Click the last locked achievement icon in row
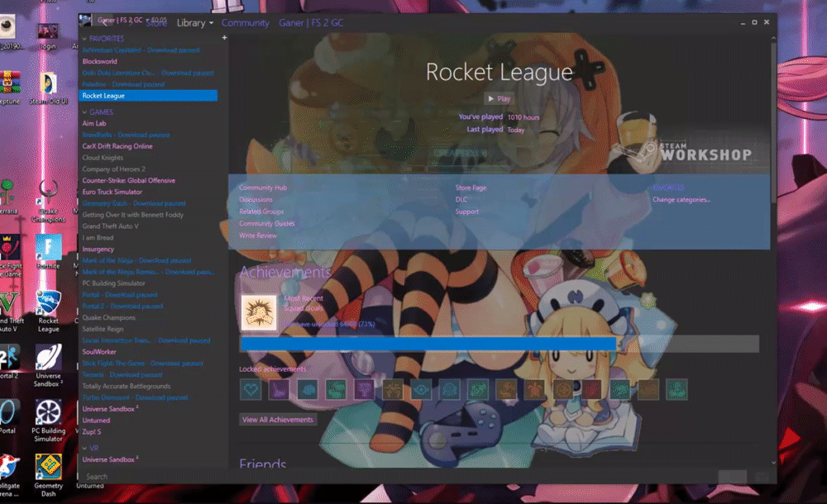This screenshot has width=827, height=504. point(676,390)
